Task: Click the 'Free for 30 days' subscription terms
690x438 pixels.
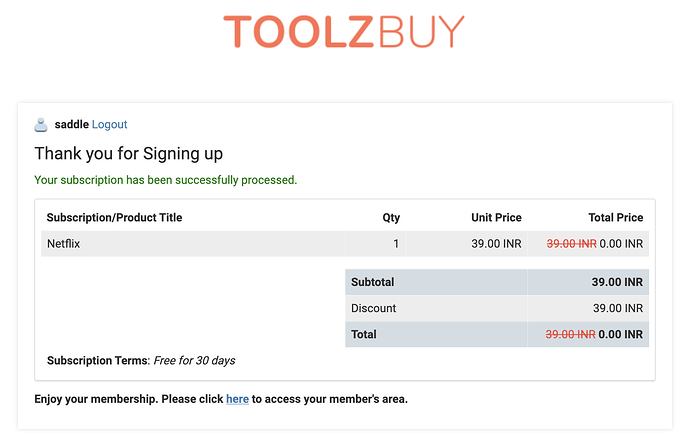Action: tap(194, 361)
